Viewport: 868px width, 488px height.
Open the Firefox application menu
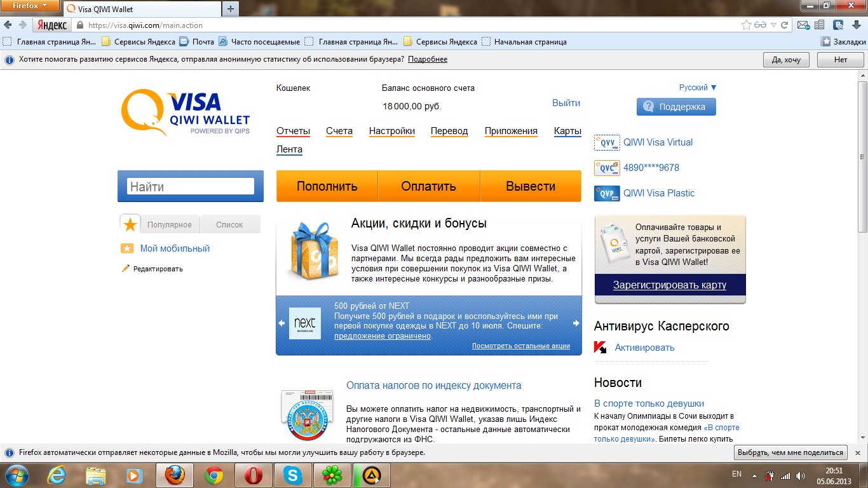(x=31, y=6)
